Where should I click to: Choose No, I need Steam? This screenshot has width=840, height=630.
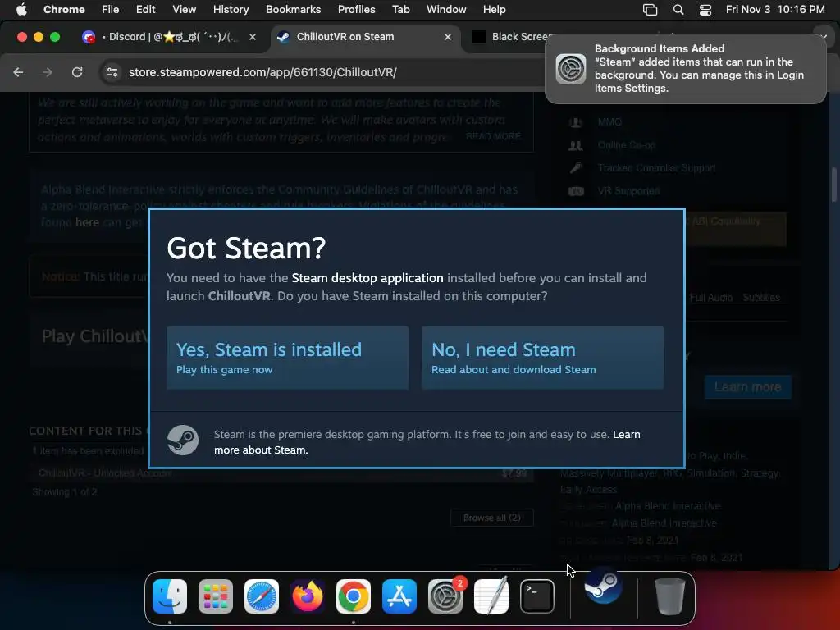pyautogui.click(x=542, y=358)
